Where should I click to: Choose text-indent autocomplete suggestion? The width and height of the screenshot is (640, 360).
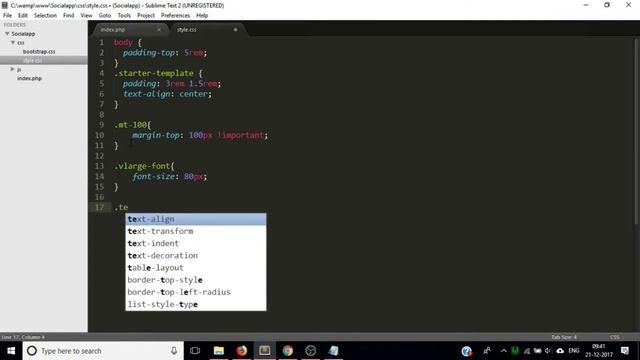[x=196, y=243]
